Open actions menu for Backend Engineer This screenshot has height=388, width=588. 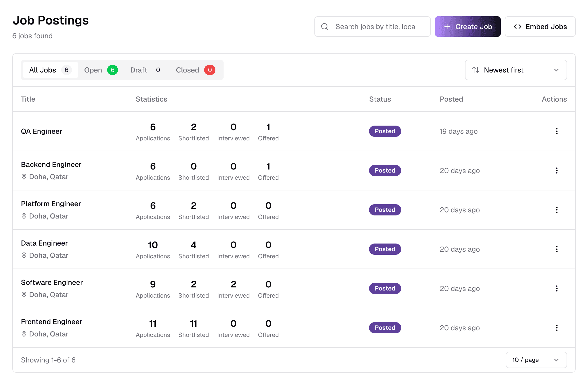(x=557, y=171)
